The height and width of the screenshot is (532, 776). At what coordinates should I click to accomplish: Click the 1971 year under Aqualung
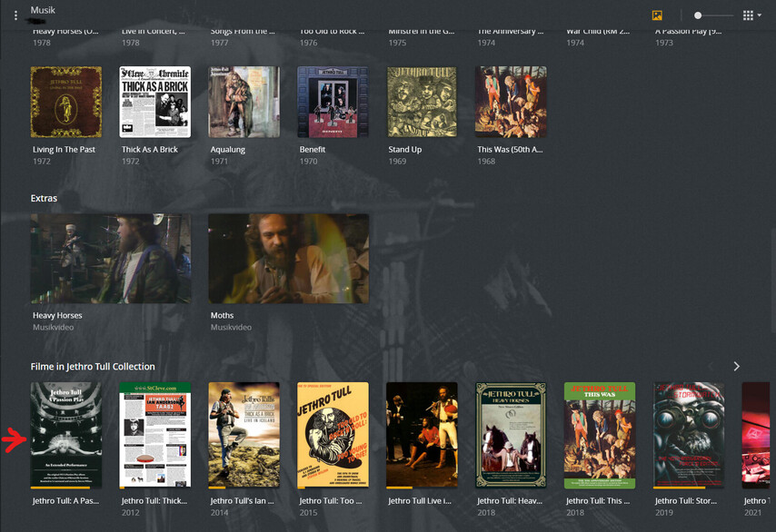point(219,162)
